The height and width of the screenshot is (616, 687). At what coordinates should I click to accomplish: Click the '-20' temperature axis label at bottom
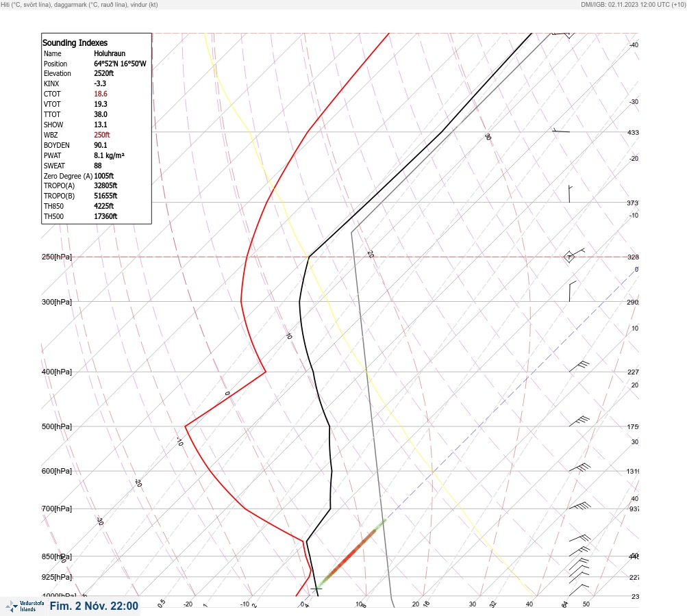(x=188, y=604)
